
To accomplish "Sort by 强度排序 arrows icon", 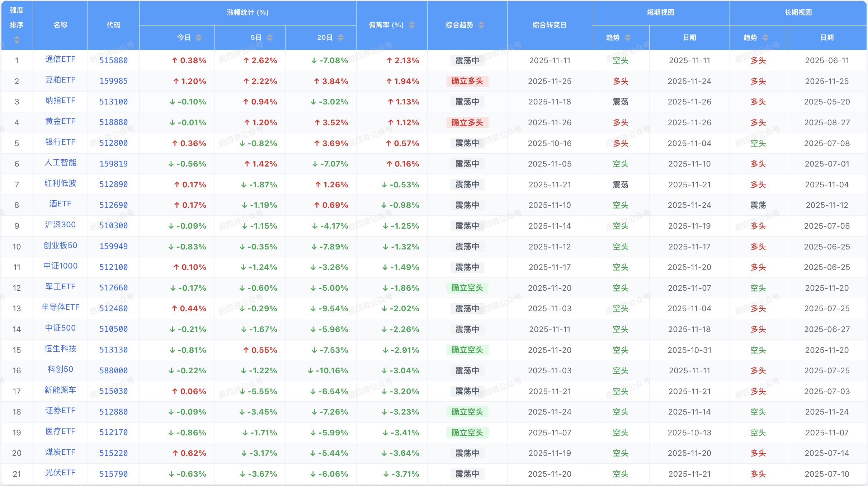I will (x=16, y=40).
